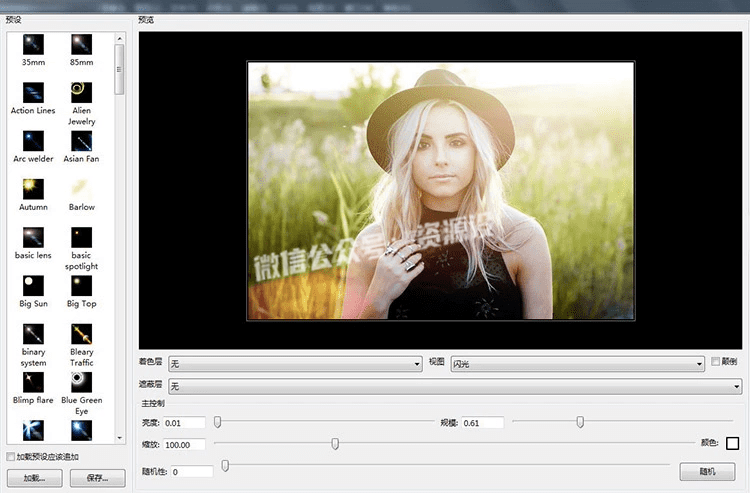Screen dimensions: 750x493
Task: Click the 规模 scale slider handle
Action: point(580,422)
